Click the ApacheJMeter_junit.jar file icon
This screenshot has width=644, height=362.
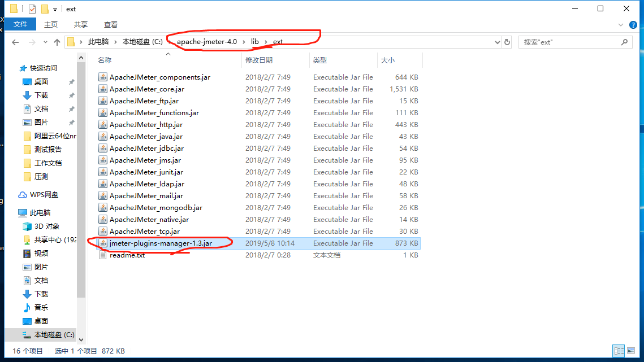tap(103, 172)
